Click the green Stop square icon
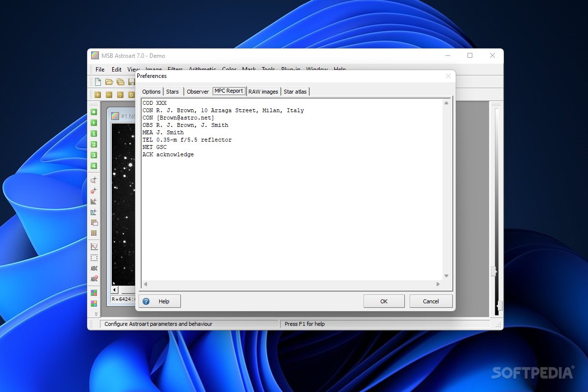Screen dimensions: 588x392 click(94, 112)
